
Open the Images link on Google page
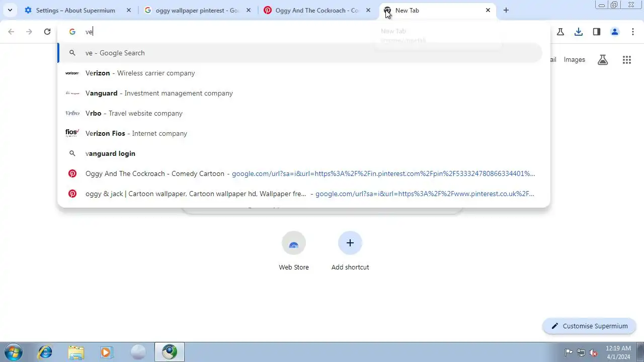[x=575, y=59]
